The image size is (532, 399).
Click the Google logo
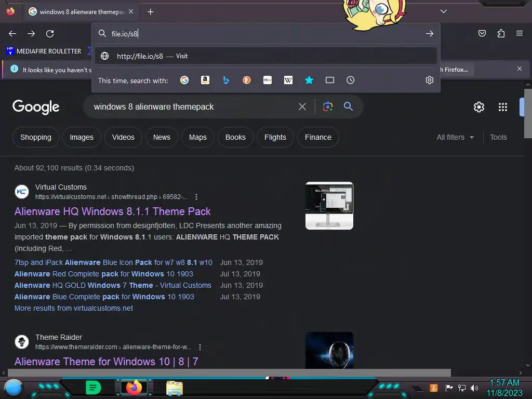point(36,107)
